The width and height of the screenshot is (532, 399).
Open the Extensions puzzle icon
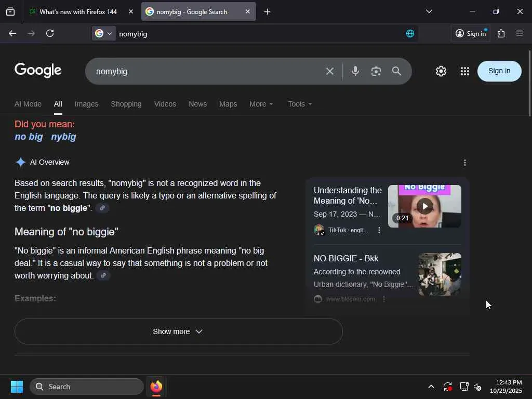[501, 33]
